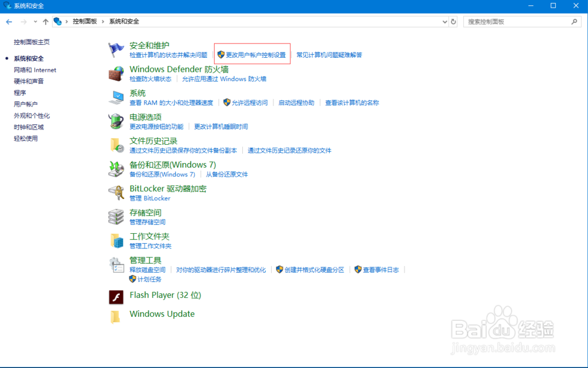Open 硬件和声音 category in sidebar
The width and height of the screenshot is (588, 368).
pyautogui.click(x=29, y=81)
